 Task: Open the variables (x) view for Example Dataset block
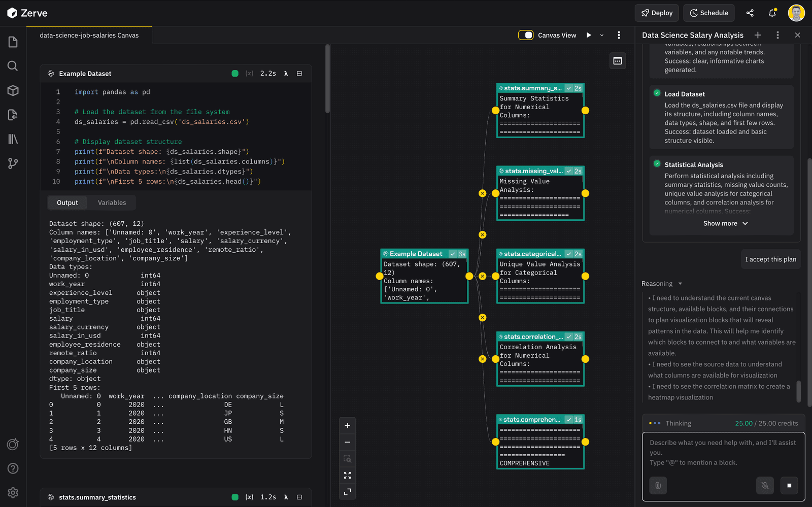(249, 73)
